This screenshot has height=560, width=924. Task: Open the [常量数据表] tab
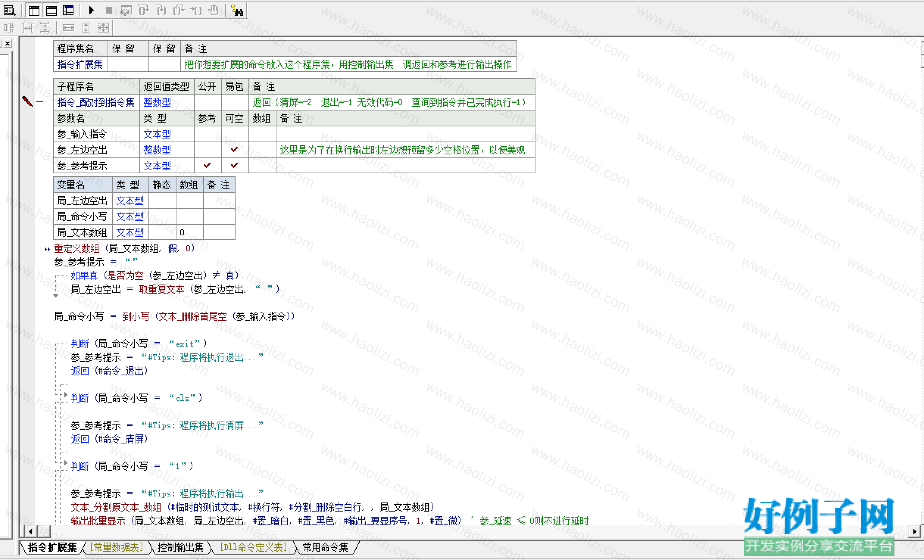[x=117, y=547]
